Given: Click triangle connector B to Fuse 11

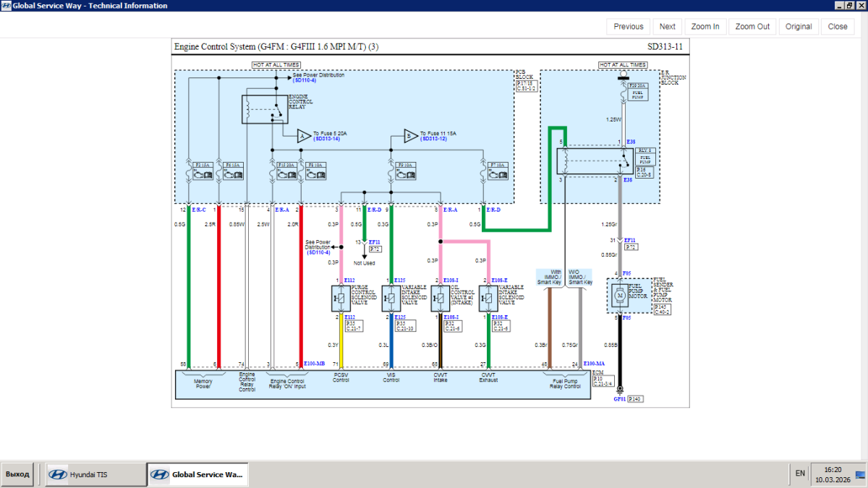Looking at the screenshot, I should point(410,135).
